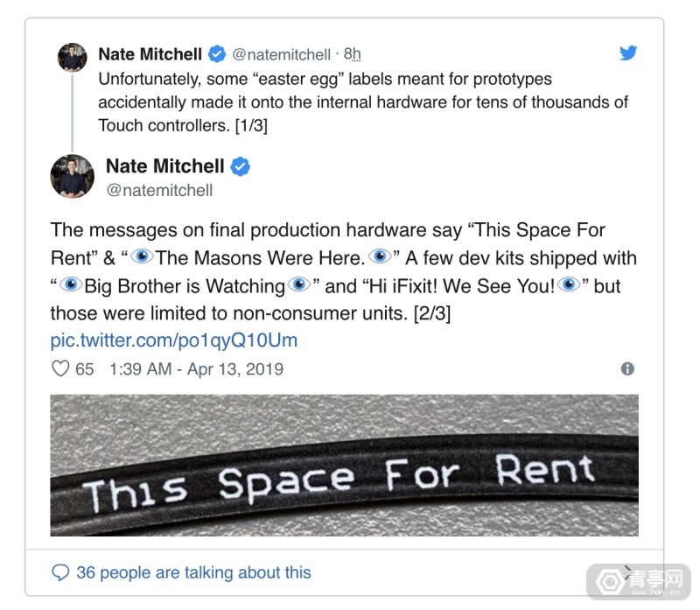Click the @natemitchell handle under large name

159,190
